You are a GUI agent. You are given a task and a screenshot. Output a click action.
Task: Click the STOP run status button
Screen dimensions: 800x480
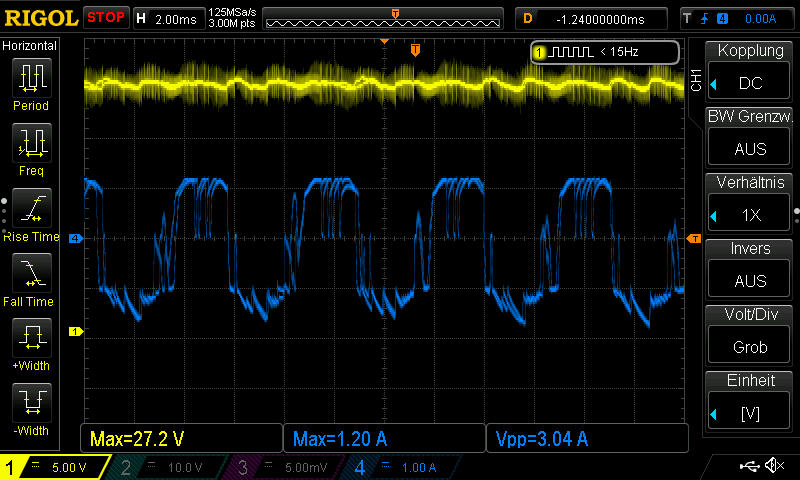click(x=106, y=18)
